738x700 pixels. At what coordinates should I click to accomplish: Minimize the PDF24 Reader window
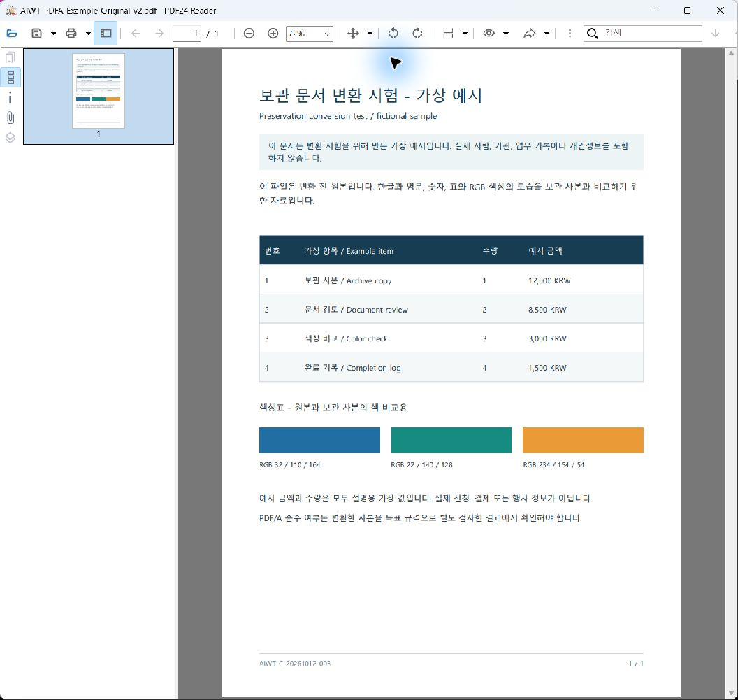coord(655,10)
